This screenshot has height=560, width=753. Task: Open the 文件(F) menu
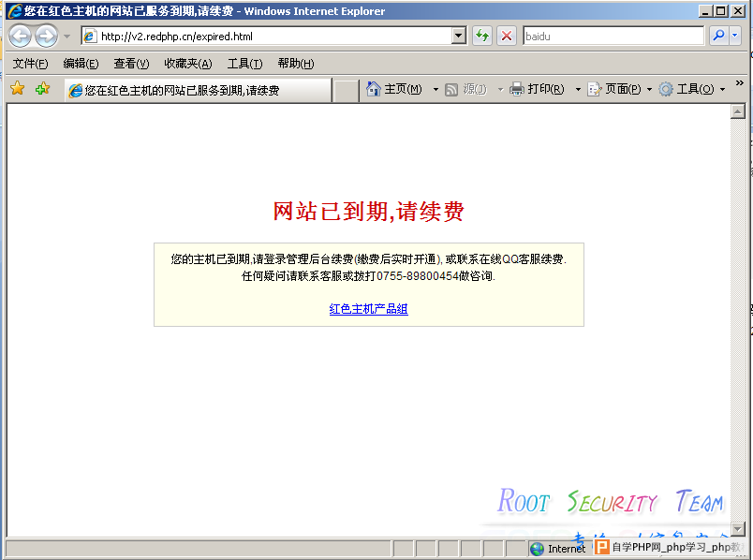pyautogui.click(x=30, y=64)
